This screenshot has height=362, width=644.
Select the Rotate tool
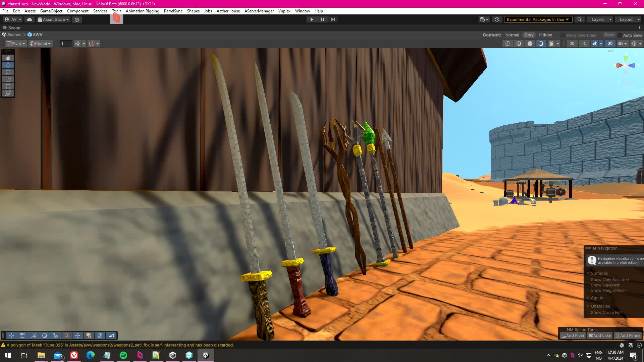click(8, 72)
